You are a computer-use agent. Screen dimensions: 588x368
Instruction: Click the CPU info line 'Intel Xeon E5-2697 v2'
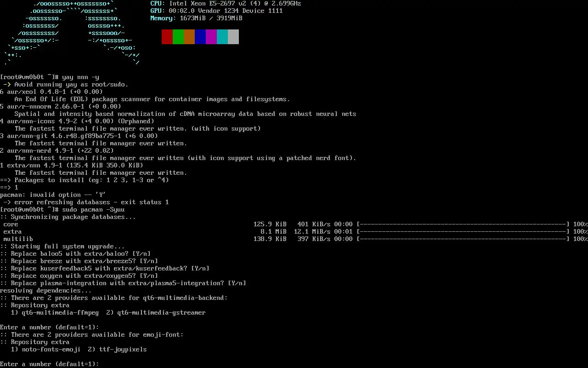point(226,4)
